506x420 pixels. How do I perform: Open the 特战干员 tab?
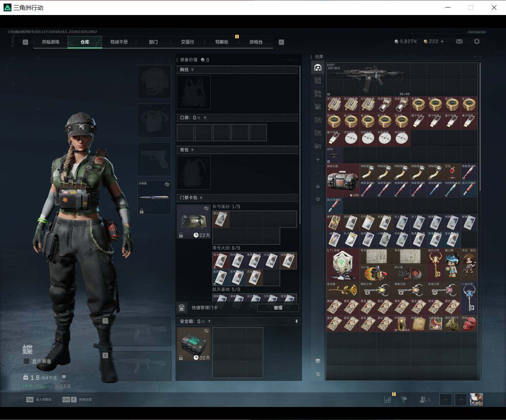[x=119, y=42]
